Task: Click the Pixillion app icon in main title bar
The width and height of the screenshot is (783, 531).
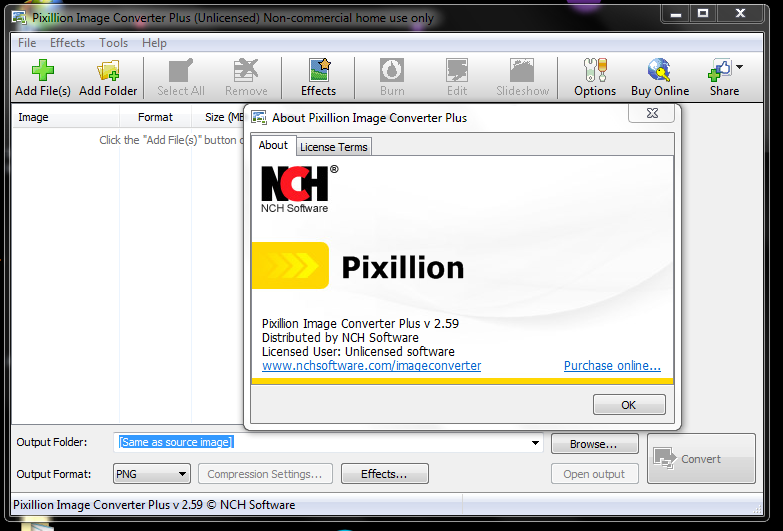Action: [x=19, y=18]
